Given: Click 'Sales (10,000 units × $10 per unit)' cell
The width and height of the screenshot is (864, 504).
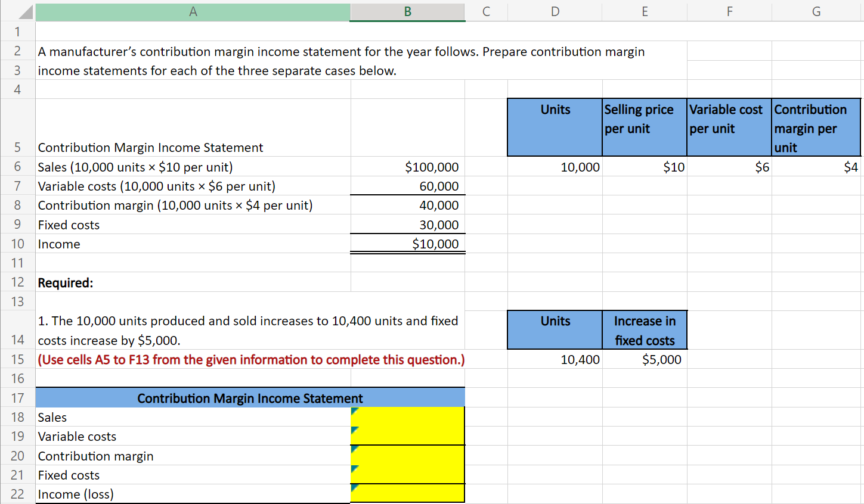Looking at the screenshot, I should [x=193, y=167].
